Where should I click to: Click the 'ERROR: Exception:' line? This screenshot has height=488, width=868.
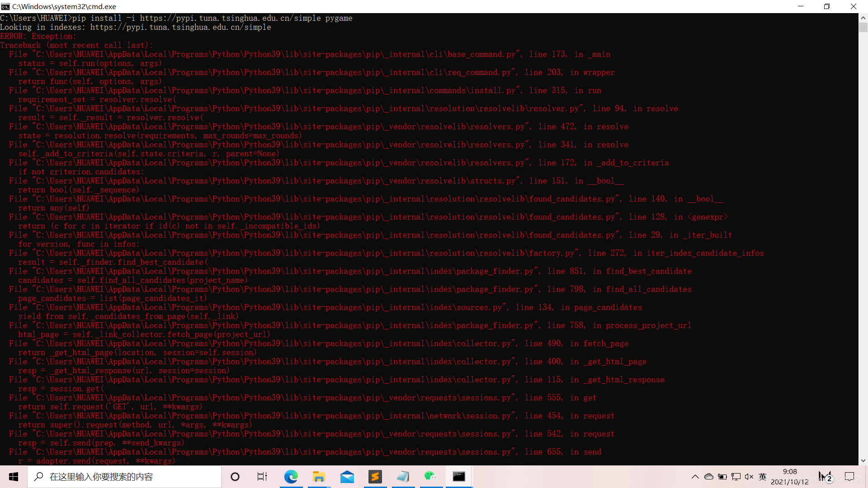38,36
